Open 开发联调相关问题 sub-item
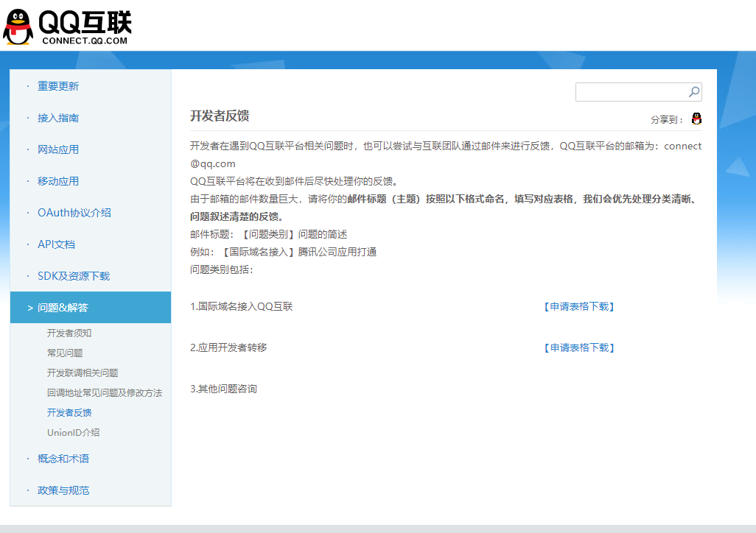Screen dimensions: 756x533 click(x=83, y=373)
